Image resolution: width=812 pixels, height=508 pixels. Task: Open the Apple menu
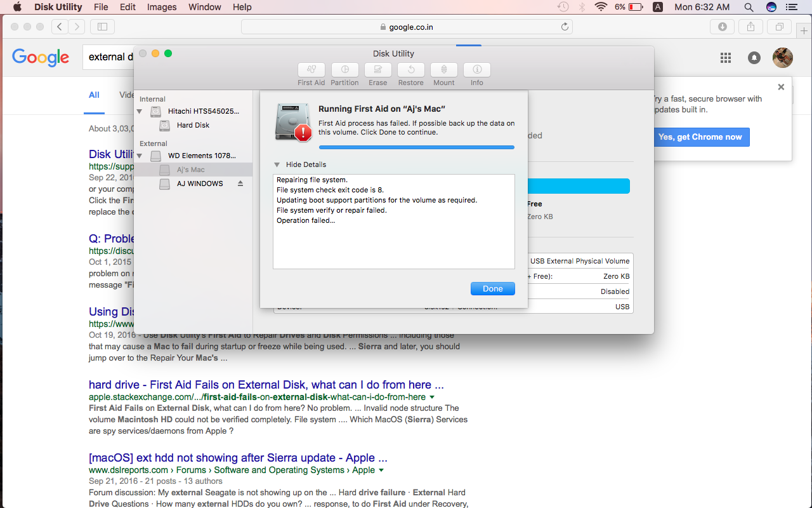(17, 7)
